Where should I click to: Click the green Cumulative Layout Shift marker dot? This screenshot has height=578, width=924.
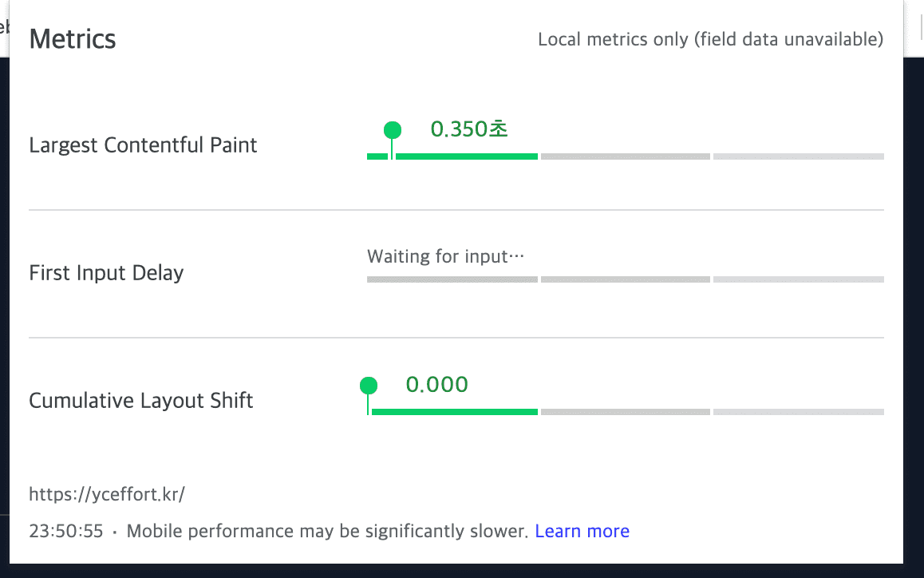(x=369, y=386)
